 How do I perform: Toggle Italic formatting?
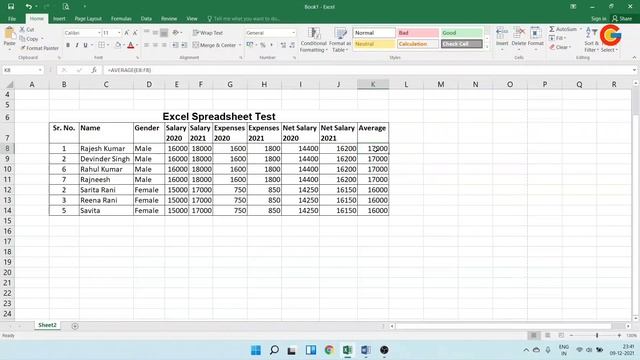[x=77, y=45]
